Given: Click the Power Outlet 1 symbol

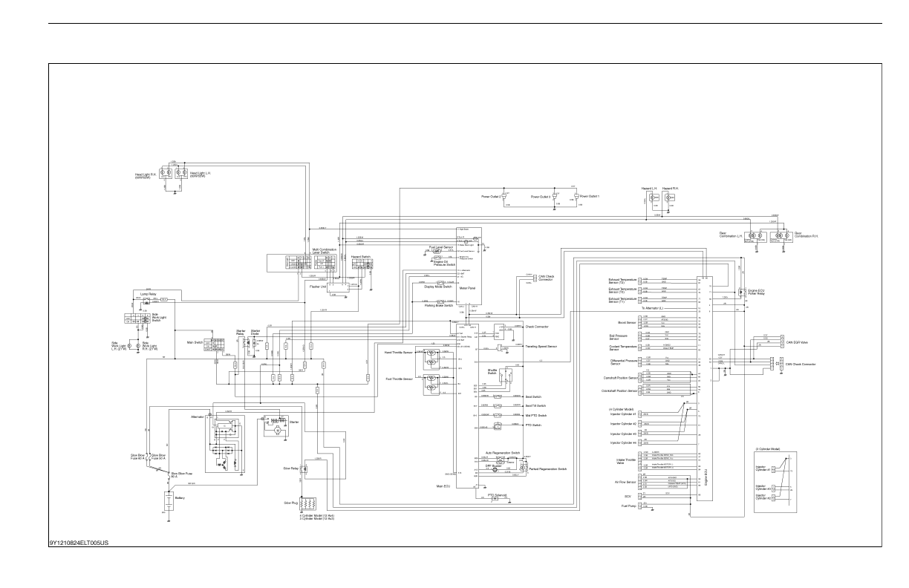Looking at the screenshot, I should point(576,195).
